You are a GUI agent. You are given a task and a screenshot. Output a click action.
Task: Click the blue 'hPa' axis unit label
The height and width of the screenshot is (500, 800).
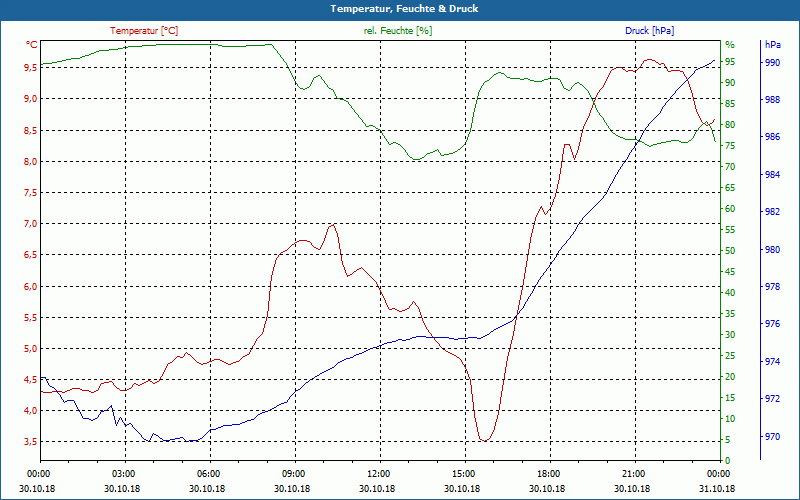coord(772,45)
